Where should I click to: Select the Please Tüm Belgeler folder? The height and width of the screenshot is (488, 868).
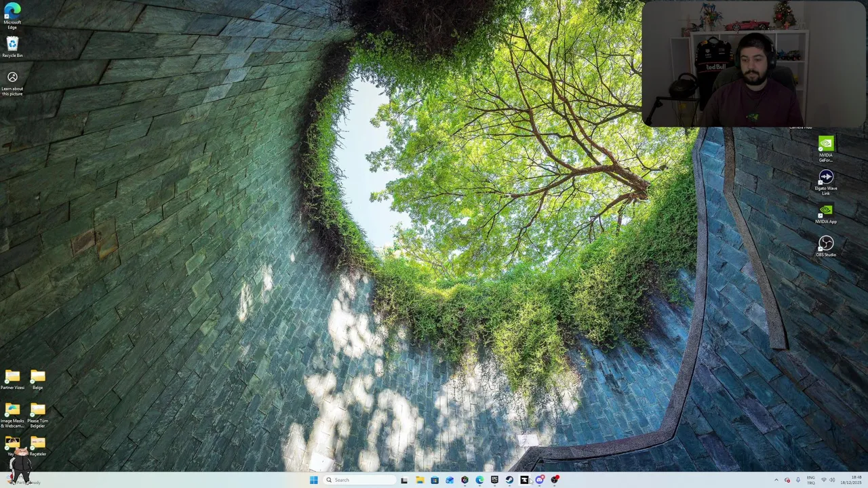37,415
